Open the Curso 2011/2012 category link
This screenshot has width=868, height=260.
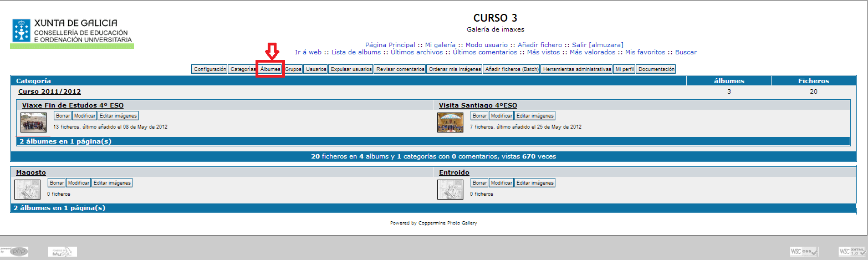point(50,91)
